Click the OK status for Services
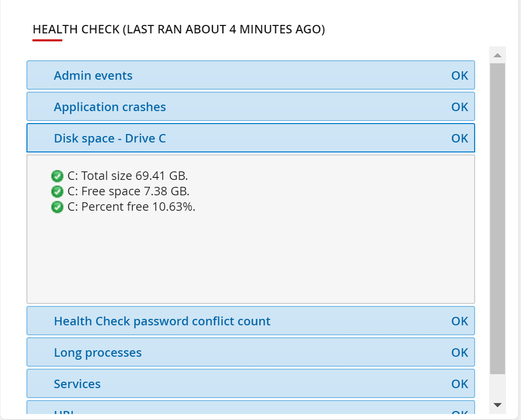The image size is (521, 420). [x=460, y=384]
